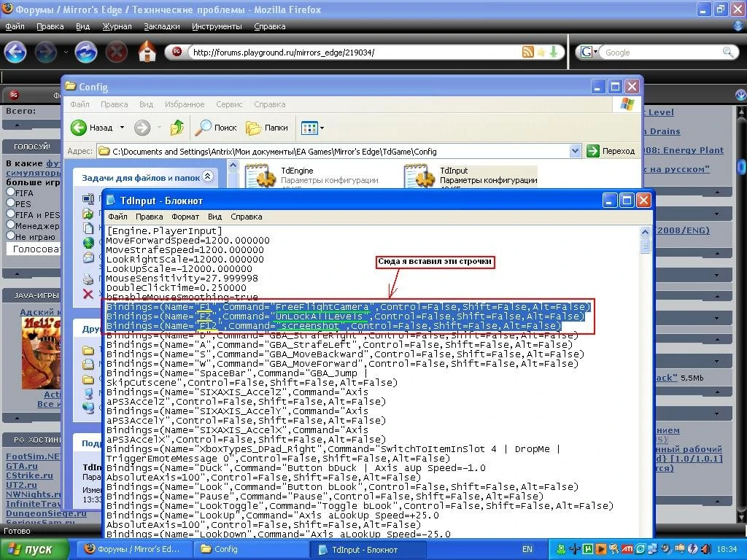Click Notepad scrollbar up arrow
Image resolution: width=747 pixels, height=560 pixels.
click(x=645, y=232)
